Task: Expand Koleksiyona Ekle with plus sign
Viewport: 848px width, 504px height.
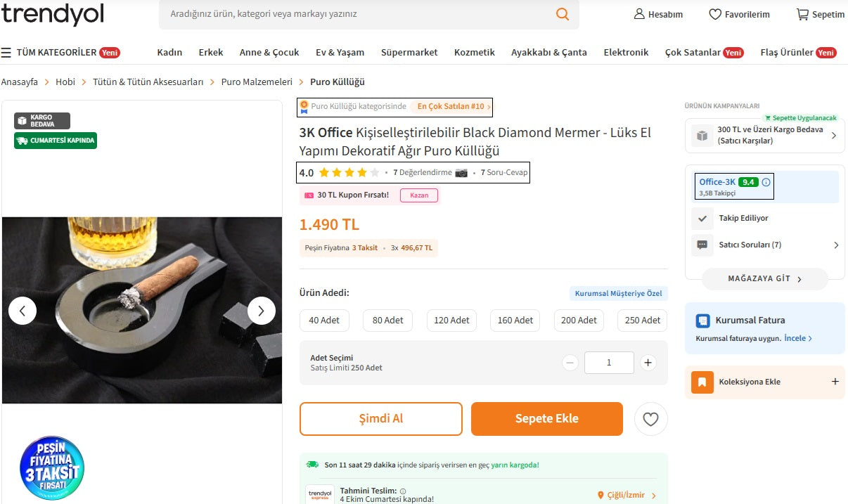Action: click(835, 382)
